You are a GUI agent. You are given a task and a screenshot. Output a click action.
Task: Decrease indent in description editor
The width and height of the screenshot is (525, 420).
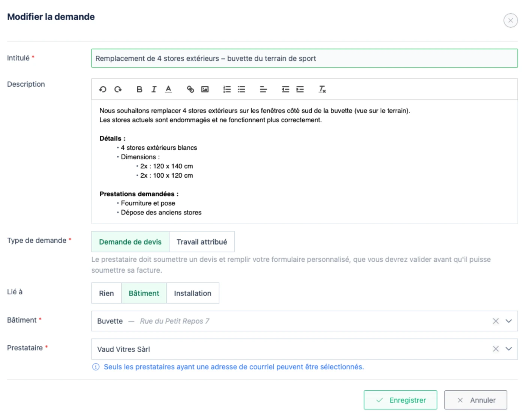285,89
